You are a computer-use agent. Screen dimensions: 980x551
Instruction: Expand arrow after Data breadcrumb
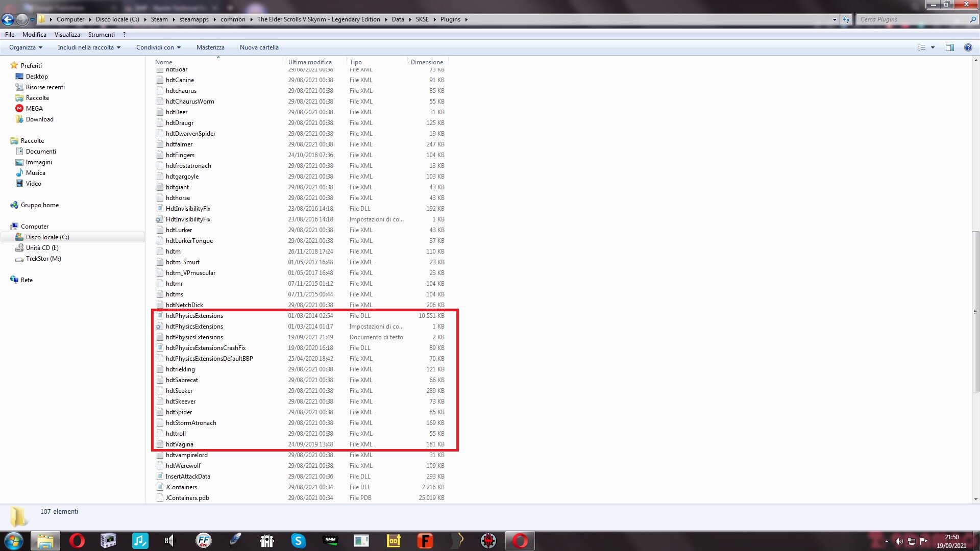pyautogui.click(x=410, y=19)
